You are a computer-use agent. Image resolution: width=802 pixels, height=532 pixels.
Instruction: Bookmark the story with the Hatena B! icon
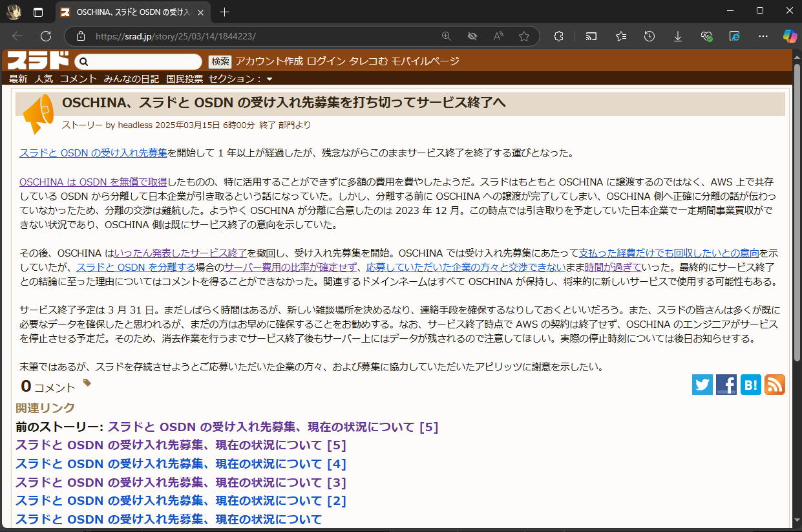coord(750,385)
